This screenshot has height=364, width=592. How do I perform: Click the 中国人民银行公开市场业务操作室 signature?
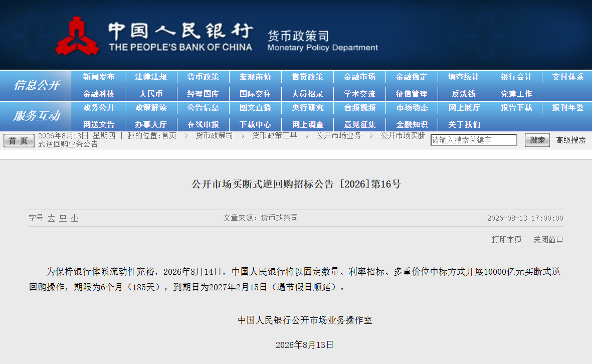click(305, 320)
